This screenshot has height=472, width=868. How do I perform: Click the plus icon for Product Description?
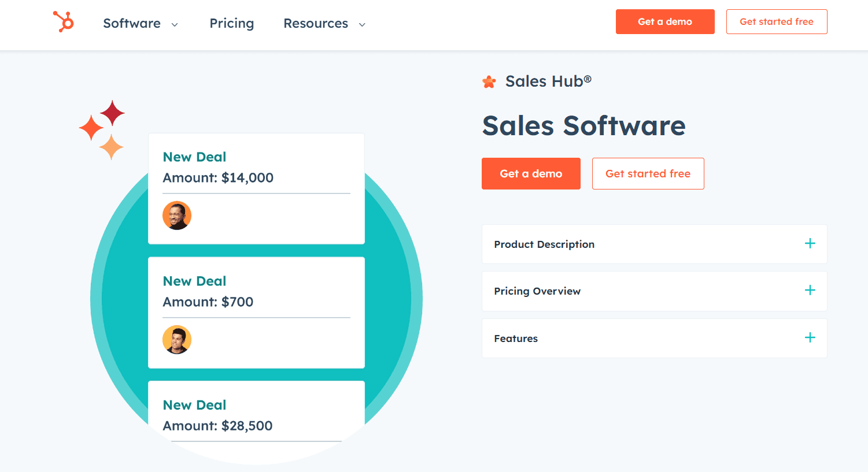pos(810,243)
